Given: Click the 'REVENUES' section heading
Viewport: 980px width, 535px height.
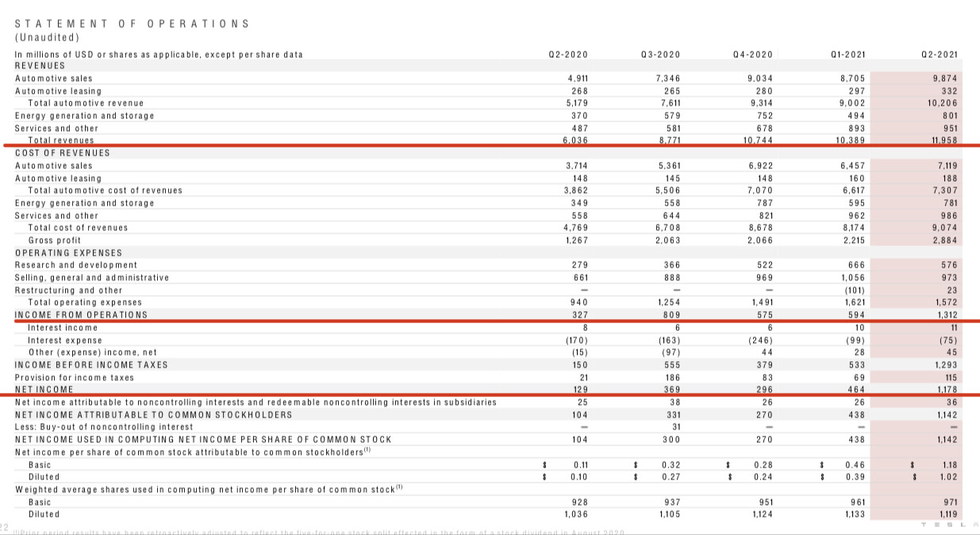Looking at the screenshot, I should click(x=40, y=66).
